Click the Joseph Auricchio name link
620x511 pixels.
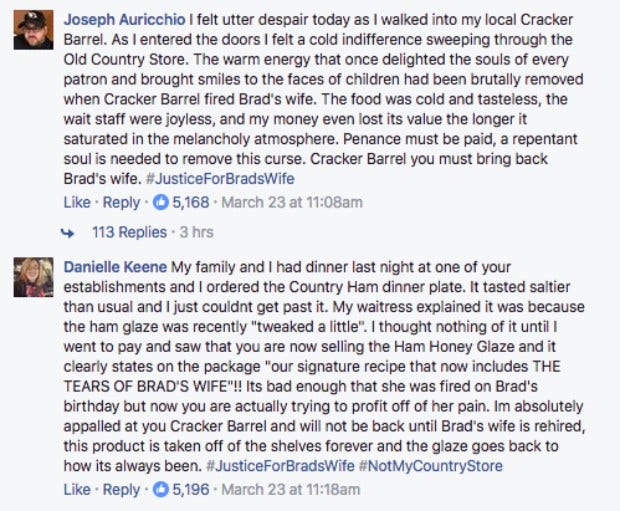tap(125, 20)
